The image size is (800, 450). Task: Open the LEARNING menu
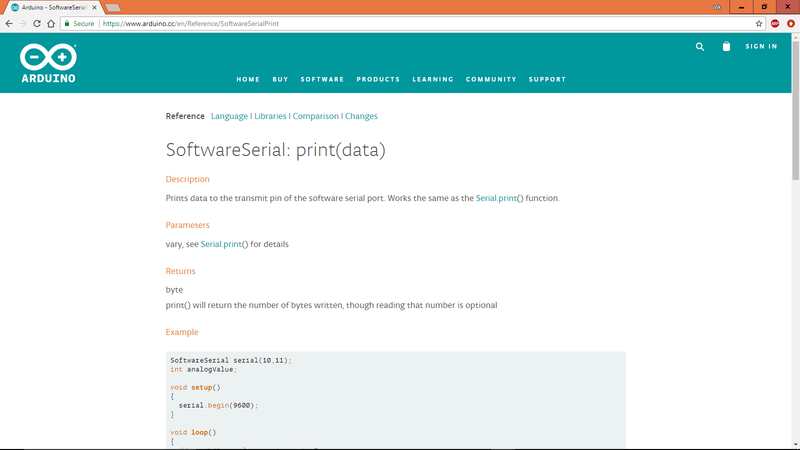[433, 80]
